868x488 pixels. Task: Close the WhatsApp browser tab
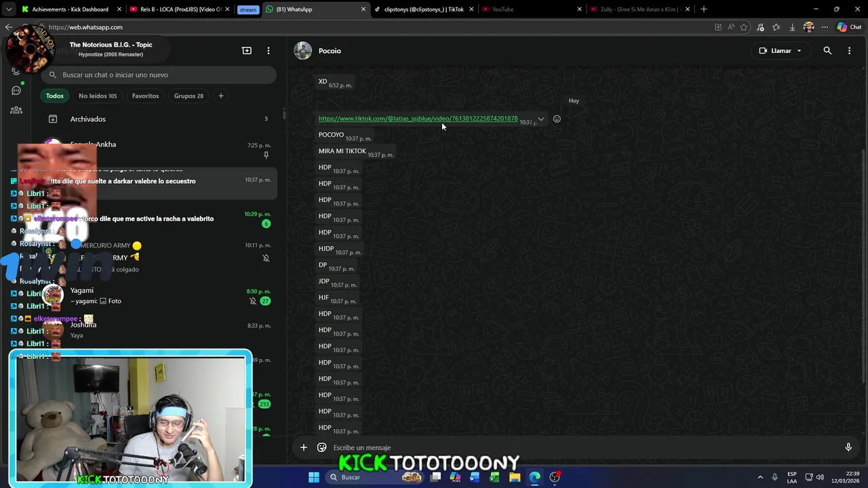(x=363, y=9)
